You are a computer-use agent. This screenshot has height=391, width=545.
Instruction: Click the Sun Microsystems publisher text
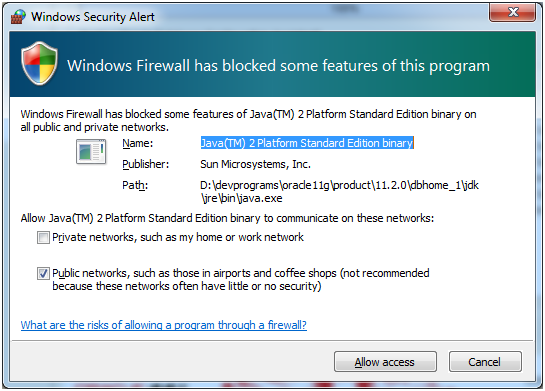pos(255,164)
